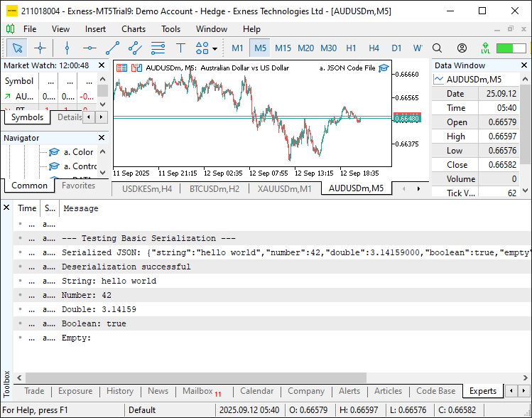Open the News tab in Toolbox
This screenshot has width=532, height=418.
[x=158, y=391]
